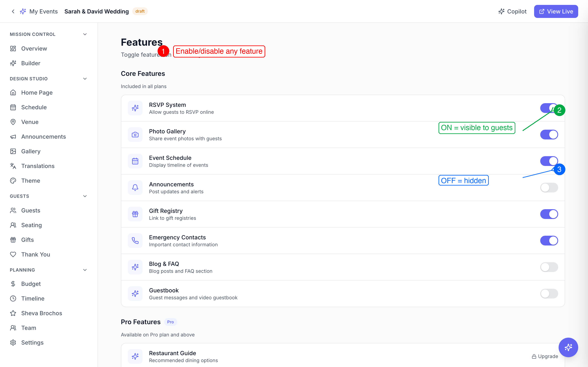Open Translations in the sidebar

tap(38, 166)
